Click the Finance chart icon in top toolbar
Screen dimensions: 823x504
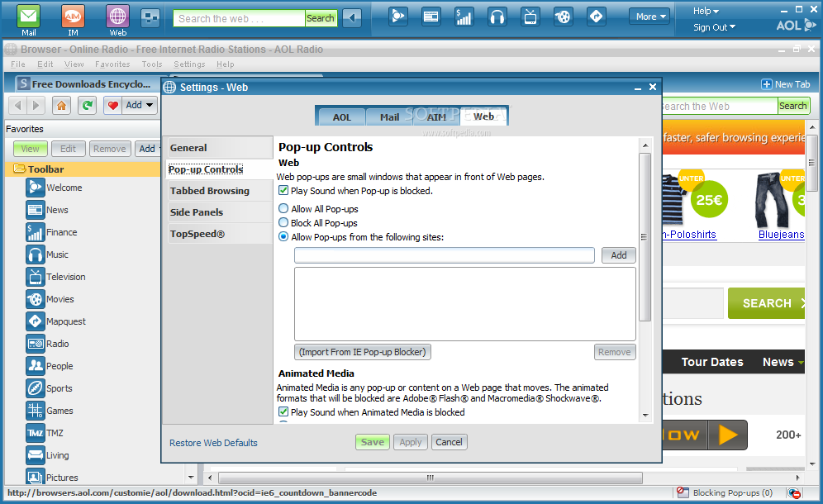click(464, 17)
